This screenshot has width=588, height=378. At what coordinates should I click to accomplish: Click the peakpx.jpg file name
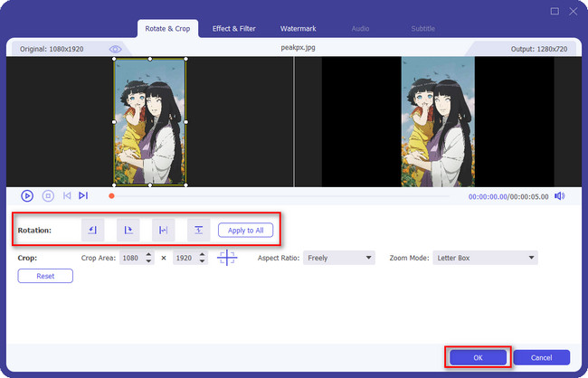tap(299, 48)
